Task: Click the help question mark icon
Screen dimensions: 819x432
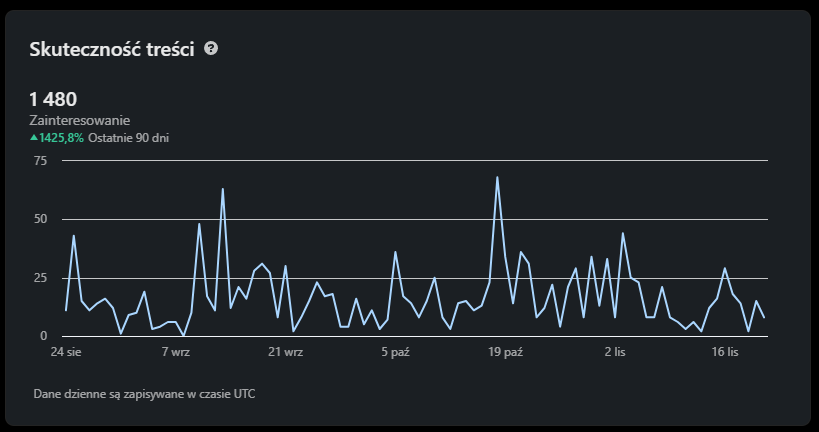Action: (x=211, y=48)
